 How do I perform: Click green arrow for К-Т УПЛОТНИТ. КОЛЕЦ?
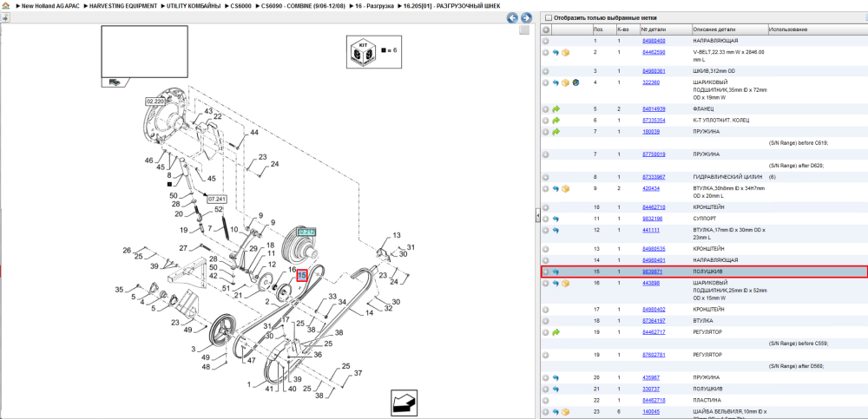(x=556, y=120)
